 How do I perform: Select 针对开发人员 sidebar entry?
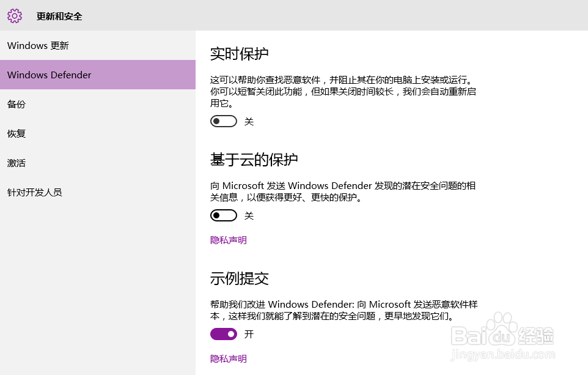coord(34,192)
